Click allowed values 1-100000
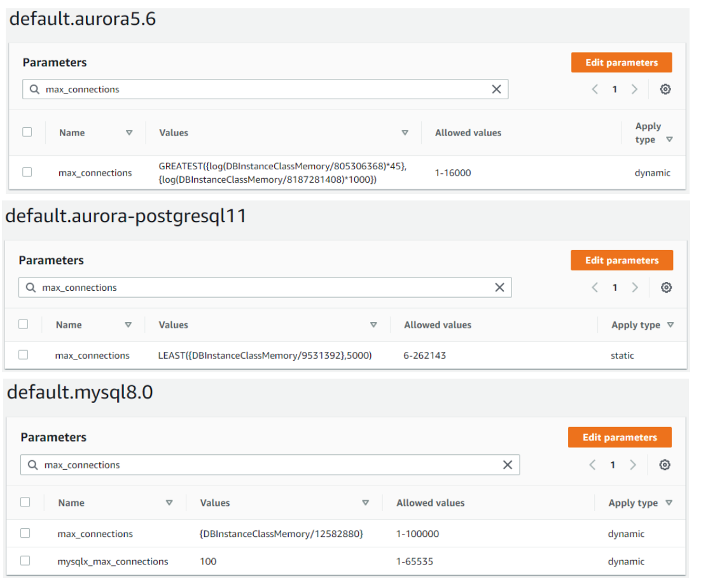 click(417, 534)
